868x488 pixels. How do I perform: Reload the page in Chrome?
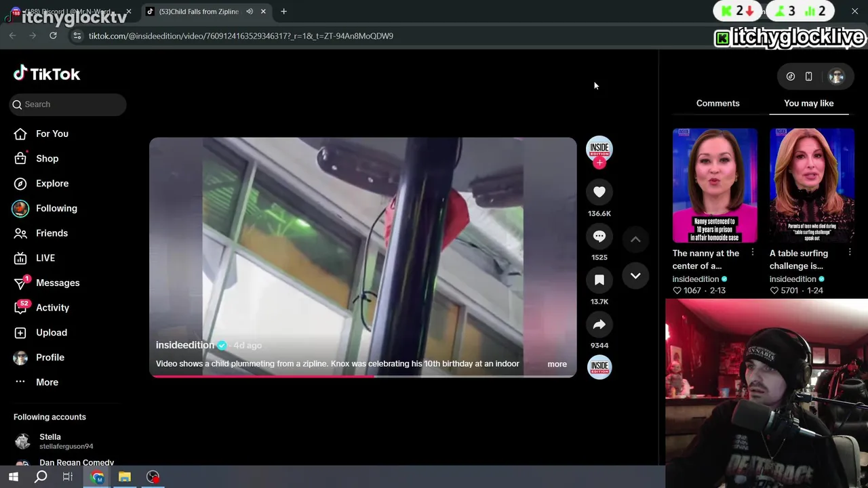coord(53,36)
